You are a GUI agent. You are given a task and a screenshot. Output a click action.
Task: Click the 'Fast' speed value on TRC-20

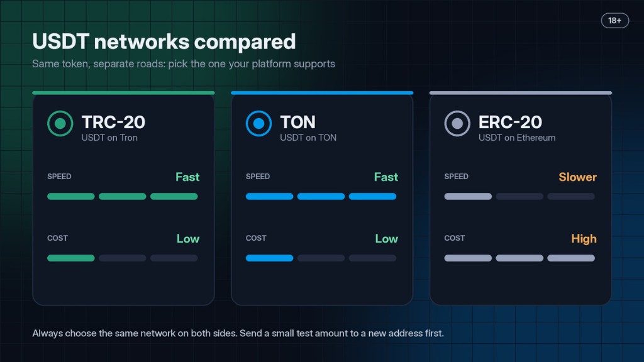(187, 177)
